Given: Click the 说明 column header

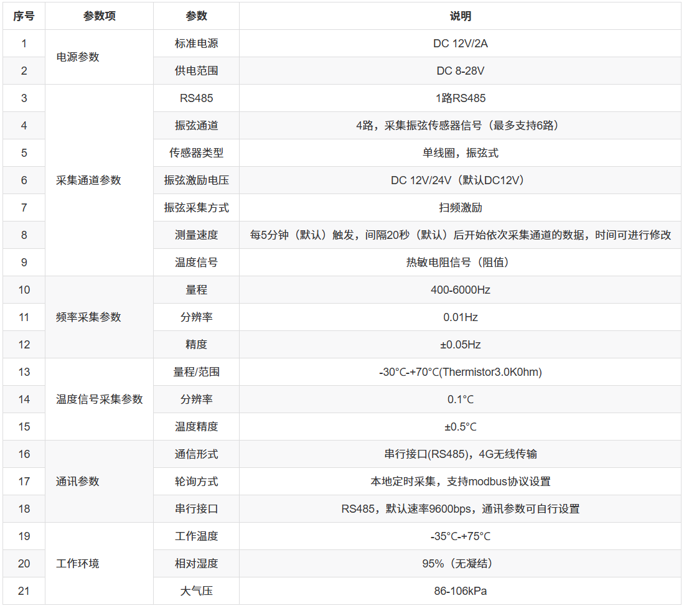Looking at the screenshot, I should [x=459, y=16].
